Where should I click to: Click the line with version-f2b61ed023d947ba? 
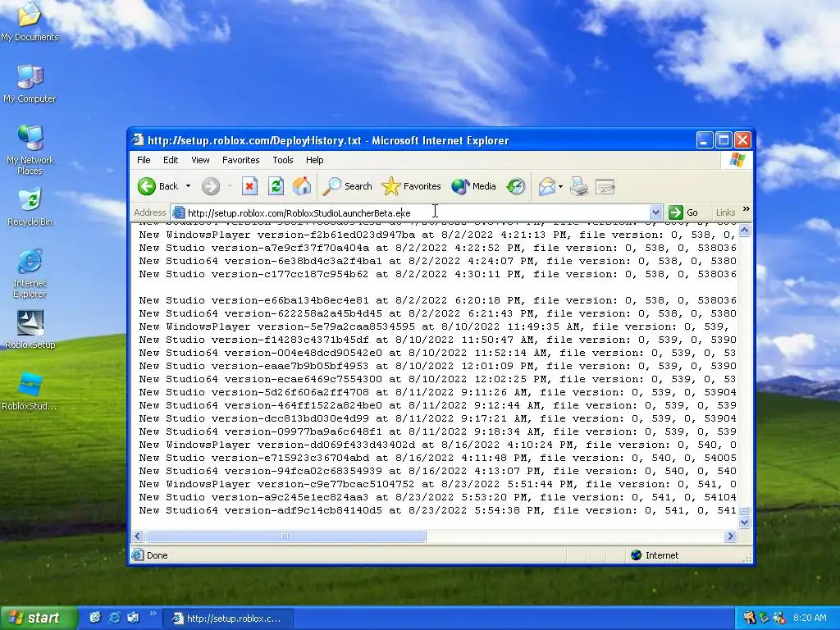pos(437,235)
